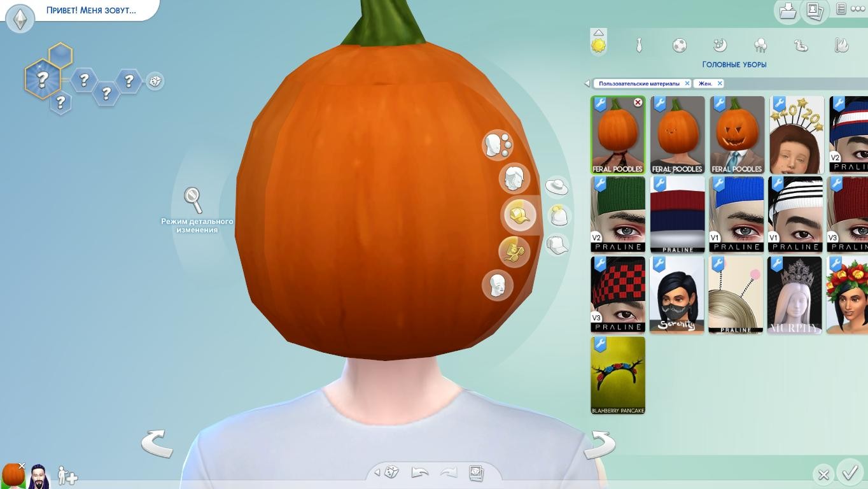Screen dimensions: 868x489
Task: Expand the filter panel left arrow
Action: click(x=587, y=83)
